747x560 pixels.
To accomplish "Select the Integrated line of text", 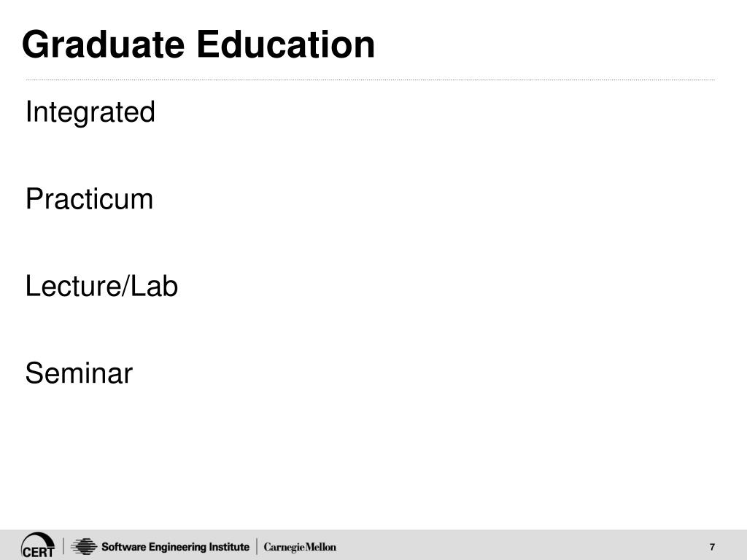I will tap(90, 112).
